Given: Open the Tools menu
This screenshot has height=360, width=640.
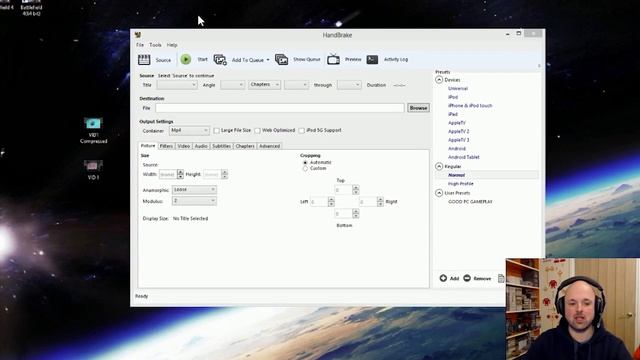Looking at the screenshot, I should click(155, 45).
